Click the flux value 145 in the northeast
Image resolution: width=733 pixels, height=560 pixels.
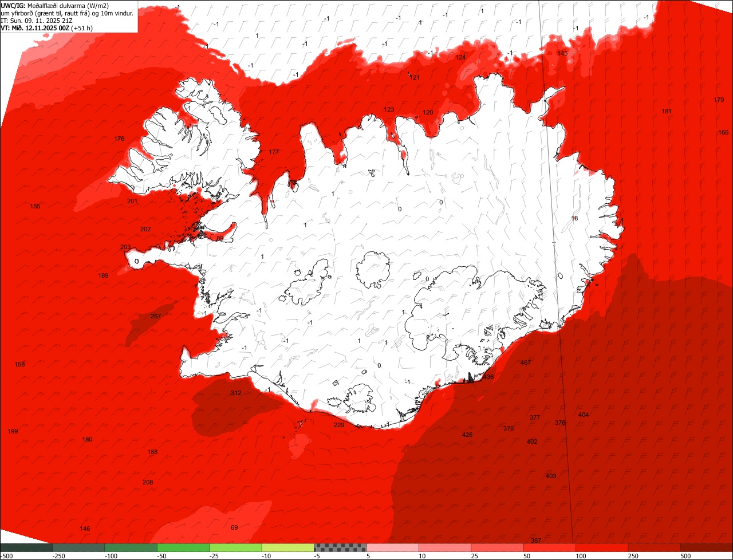click(562, 53)
